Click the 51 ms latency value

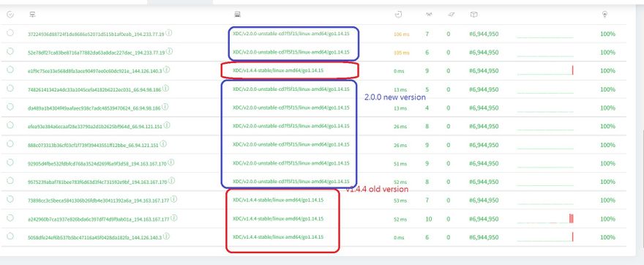click(x=400, y=163)
